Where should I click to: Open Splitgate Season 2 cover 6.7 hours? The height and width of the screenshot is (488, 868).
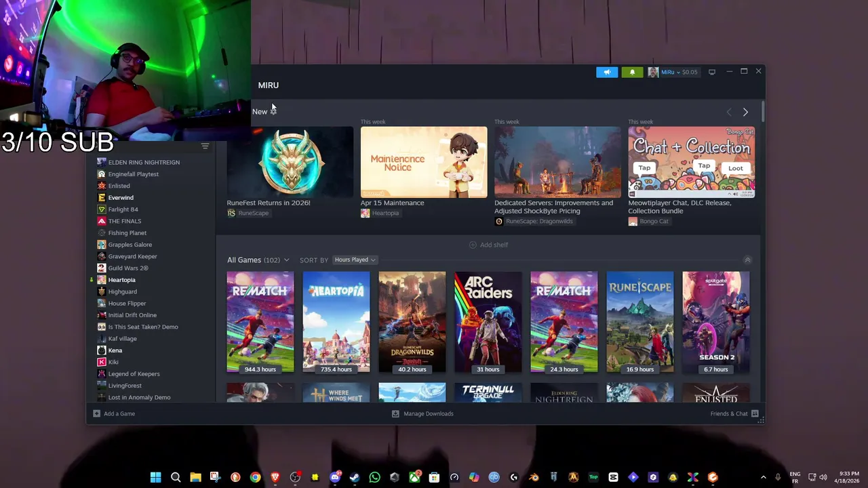point(716,322)
